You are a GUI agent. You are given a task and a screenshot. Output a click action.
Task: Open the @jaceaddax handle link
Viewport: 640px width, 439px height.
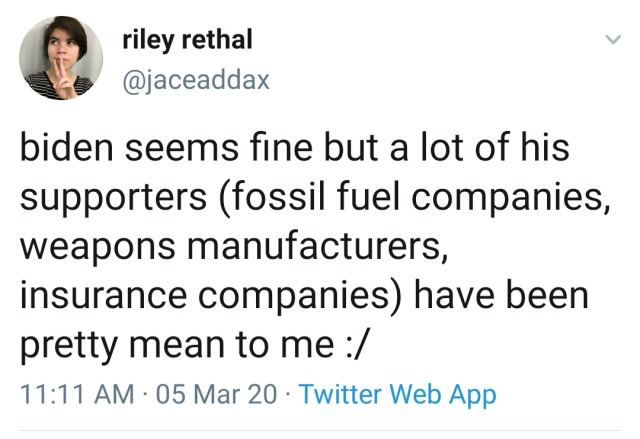pos(195,80)
